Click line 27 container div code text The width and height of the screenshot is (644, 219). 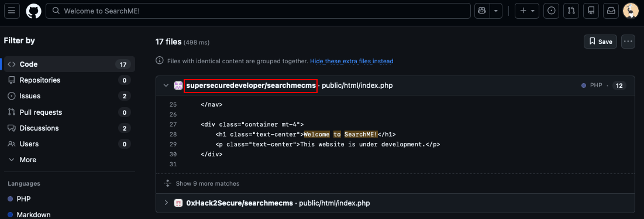click(x=252, y=125)
